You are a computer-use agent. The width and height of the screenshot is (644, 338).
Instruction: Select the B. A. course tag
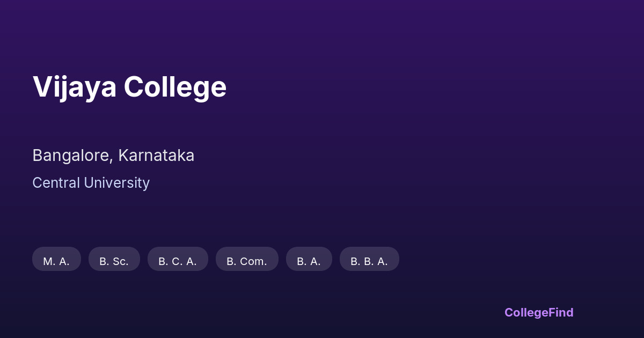[309, 261]
